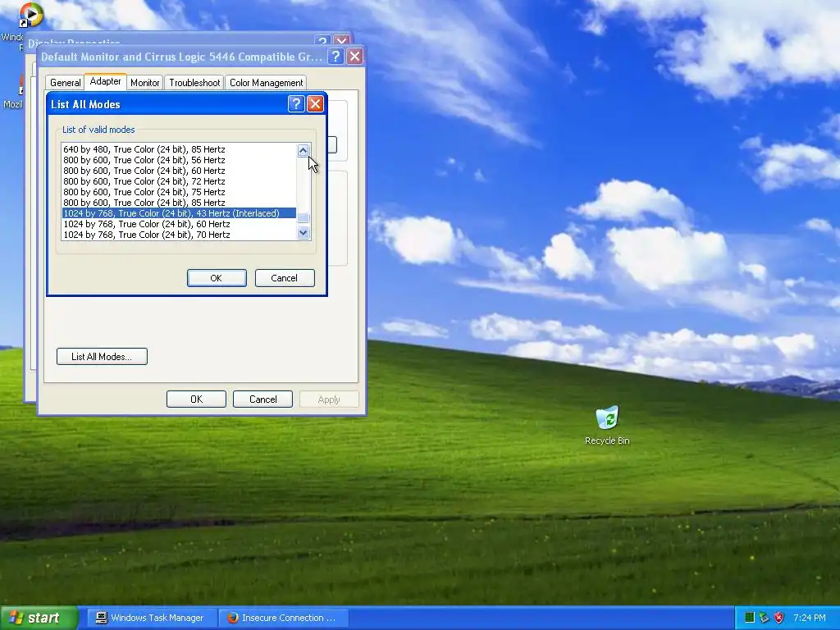Image resolution: width=840 pixels, height=630 pixels.
Task: Select 800 by 600, 56 Hertz mode
Action: pyautogui.click(x=179, y=160)
